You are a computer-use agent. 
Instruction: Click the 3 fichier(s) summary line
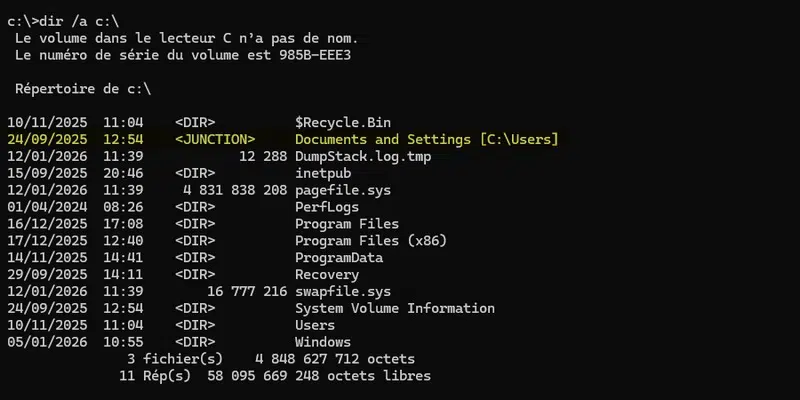click(270, 358)
